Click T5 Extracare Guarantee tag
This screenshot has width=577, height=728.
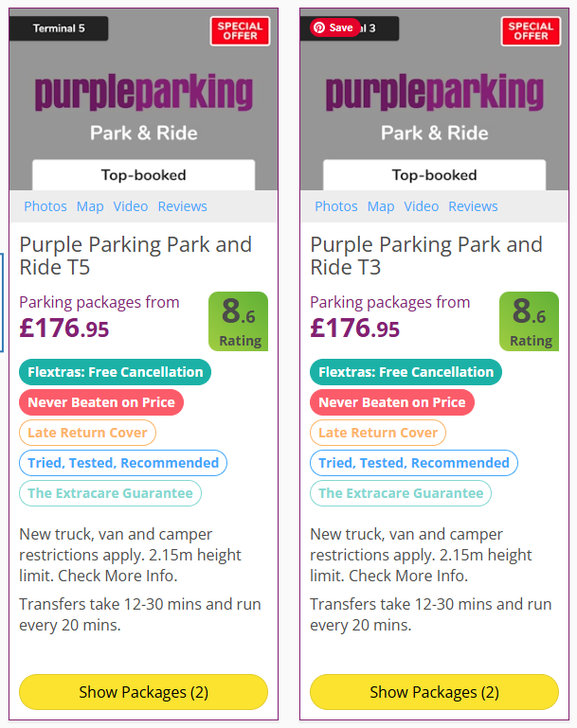[110, 493]
